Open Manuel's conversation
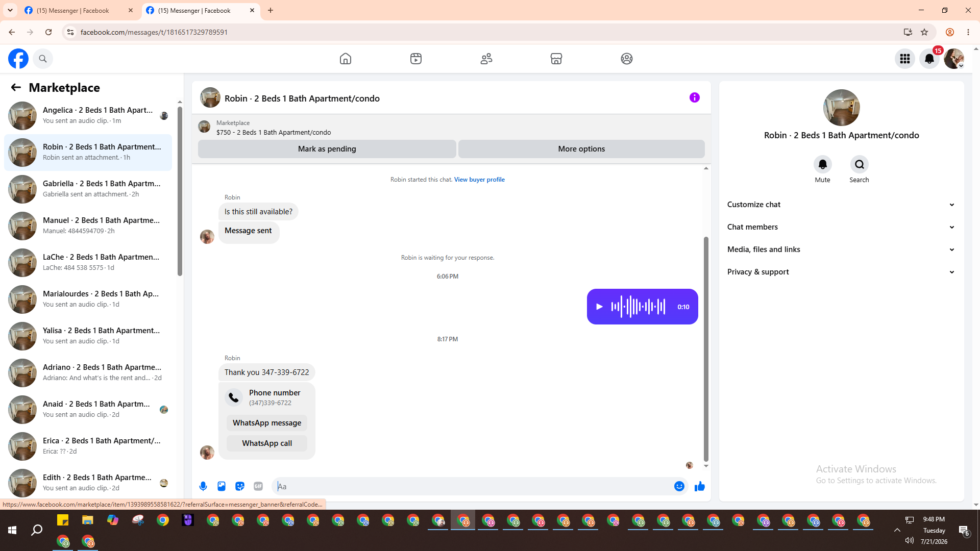 click(88, 226)
